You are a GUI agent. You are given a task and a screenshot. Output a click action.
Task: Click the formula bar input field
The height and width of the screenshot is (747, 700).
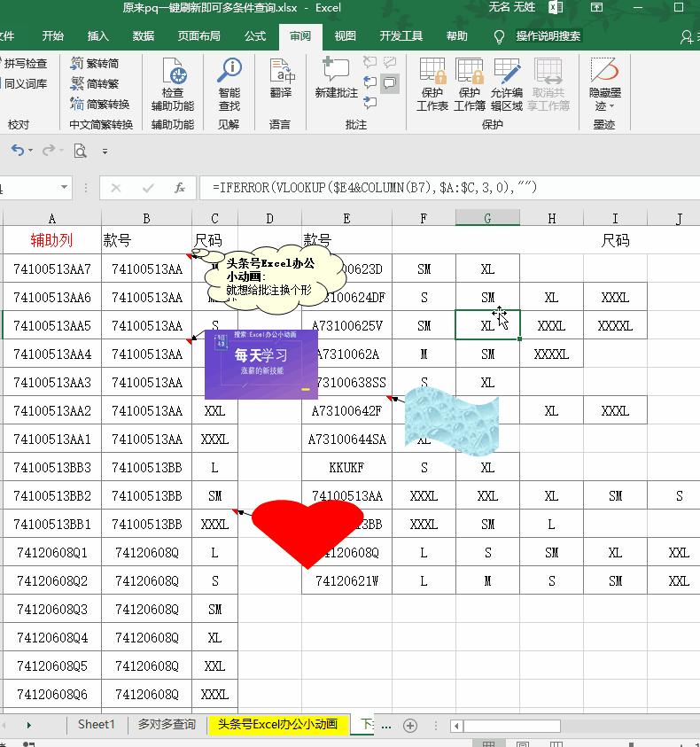coord(443,188)
